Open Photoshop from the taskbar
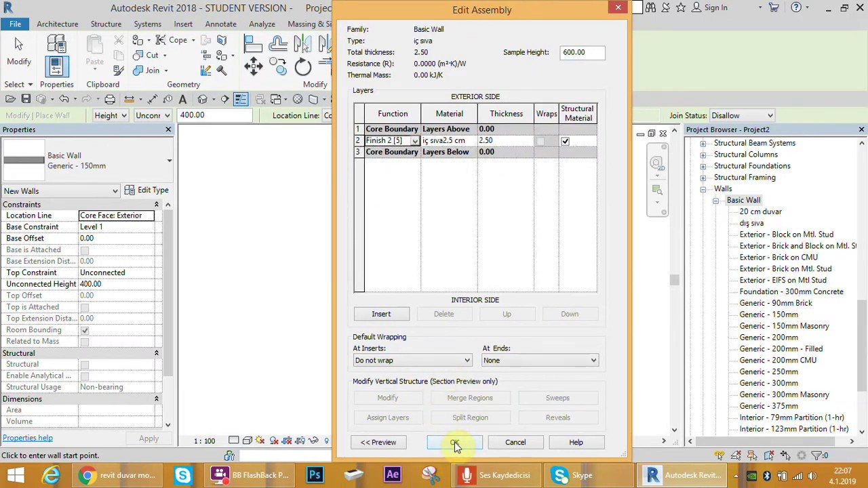 click(315, 474)
